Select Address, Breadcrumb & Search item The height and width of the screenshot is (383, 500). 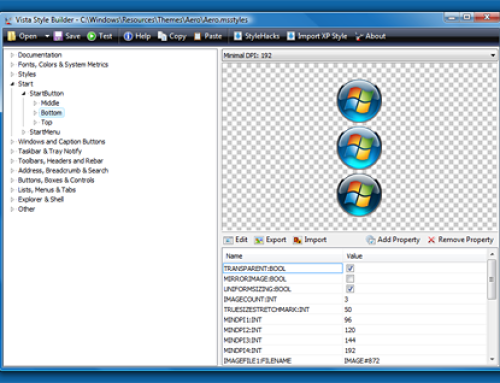(x=63, y=171)
